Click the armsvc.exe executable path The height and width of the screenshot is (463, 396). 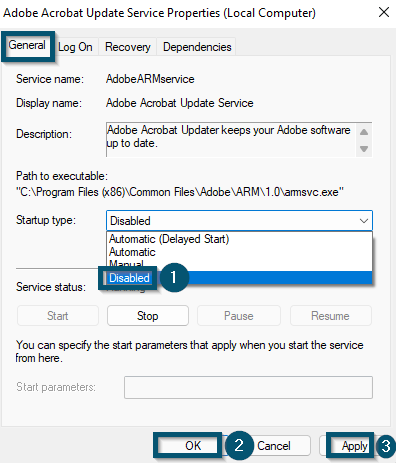[x=180, y=192]
